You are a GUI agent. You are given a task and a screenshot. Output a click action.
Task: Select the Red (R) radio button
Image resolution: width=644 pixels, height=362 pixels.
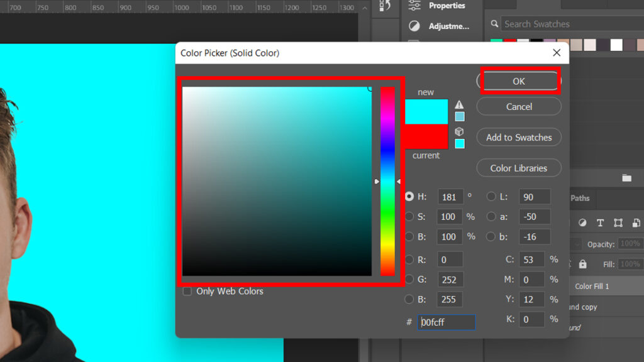(409, 260)
